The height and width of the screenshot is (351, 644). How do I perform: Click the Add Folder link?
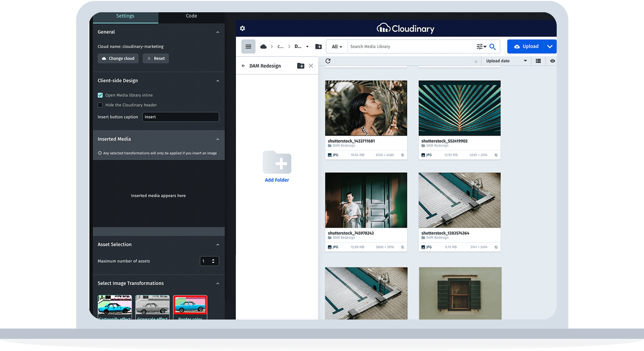[x=277, y=180]
